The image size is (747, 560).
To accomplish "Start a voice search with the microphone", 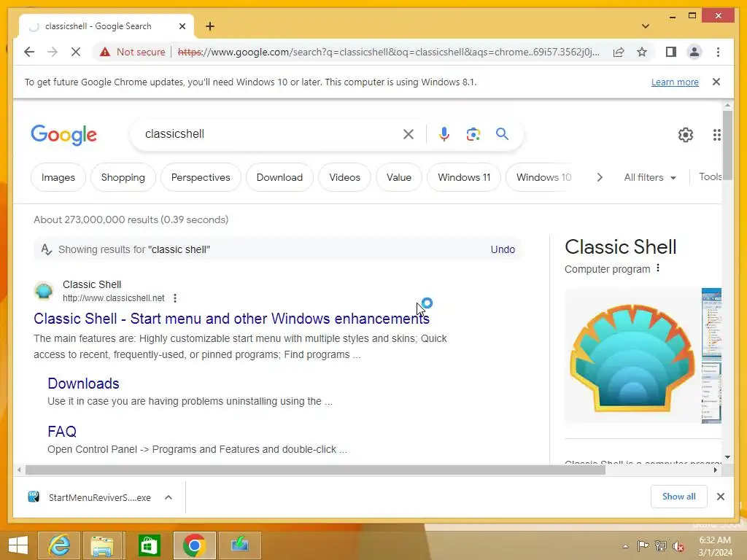I will pyautogui.click(x=444, y=134).
